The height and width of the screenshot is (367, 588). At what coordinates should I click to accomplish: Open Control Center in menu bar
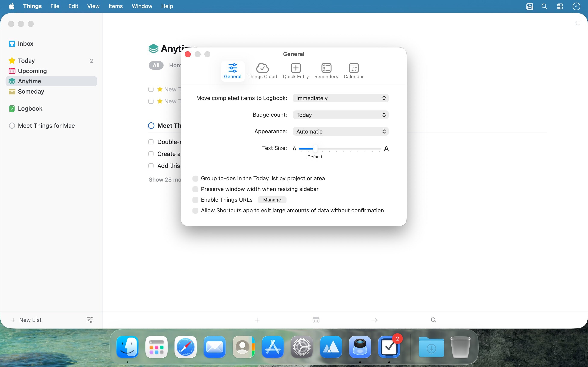pos(560,6)
